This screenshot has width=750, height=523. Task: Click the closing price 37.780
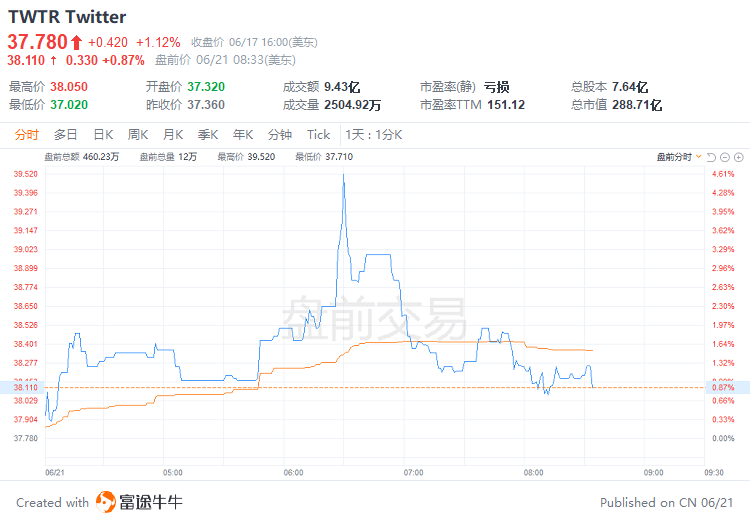[x=37, y=42]
